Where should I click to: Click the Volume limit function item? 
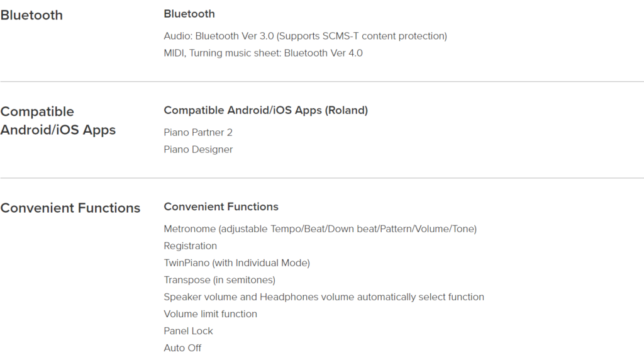(x=210, y=314)
